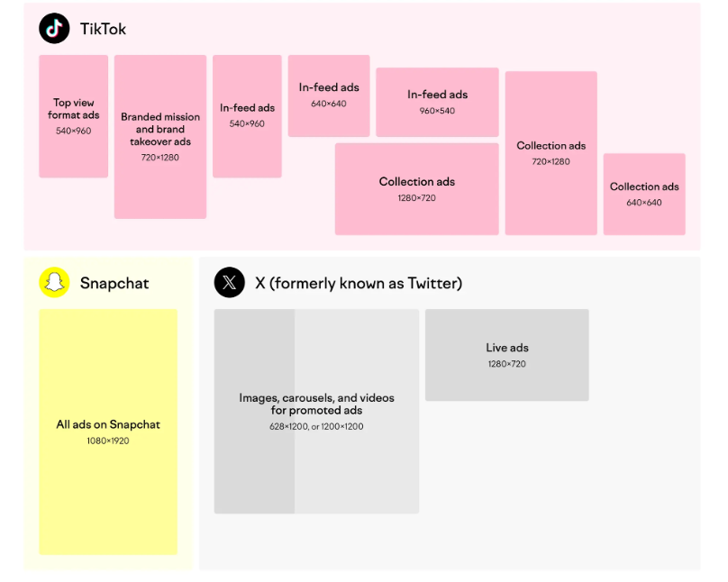Screen dimensions: 728x582
Task: Click the In-feed ads 540×960 box
Action: (x=247, y=116)
